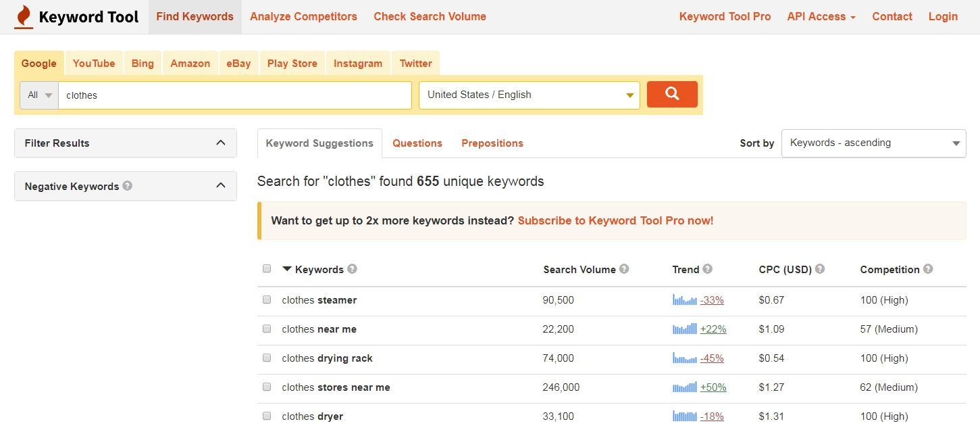The image size is (980, 432).
Task: Switch to the Instagram tab
Action: 358,64
